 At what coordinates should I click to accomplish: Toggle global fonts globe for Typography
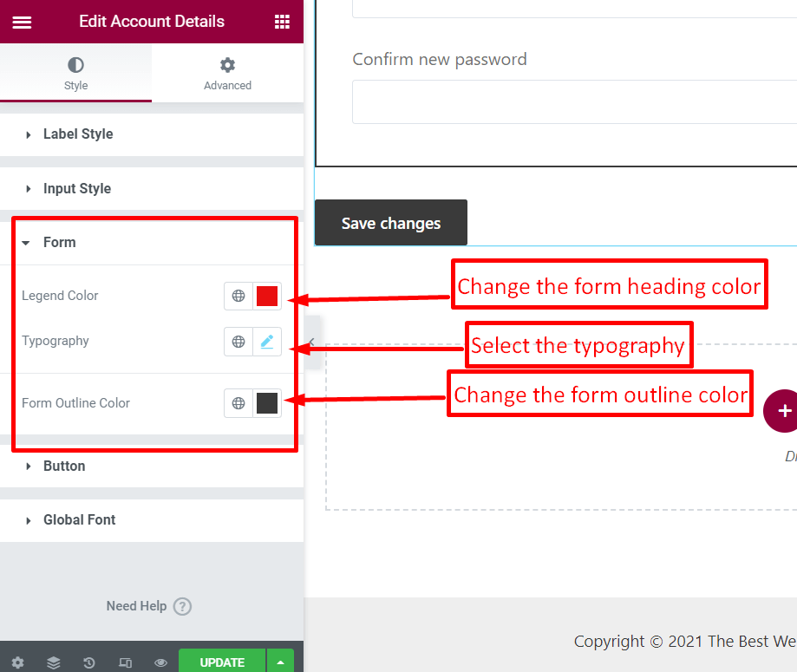pyautogui.click(x=238, y=341)
